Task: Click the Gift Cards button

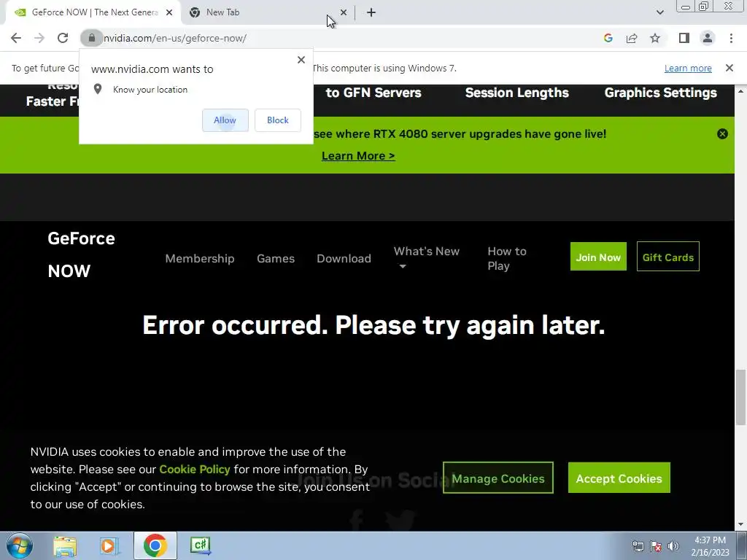Action: tap(668, 257)
